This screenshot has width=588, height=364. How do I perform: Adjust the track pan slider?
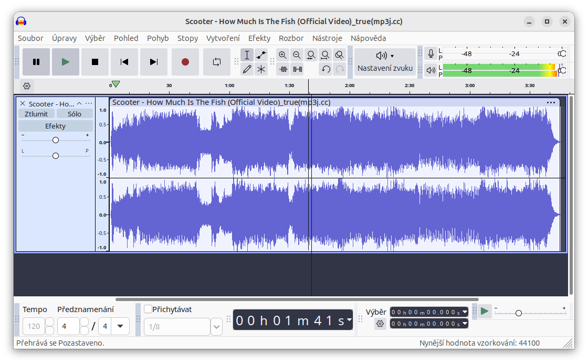[x=55, y=155]
